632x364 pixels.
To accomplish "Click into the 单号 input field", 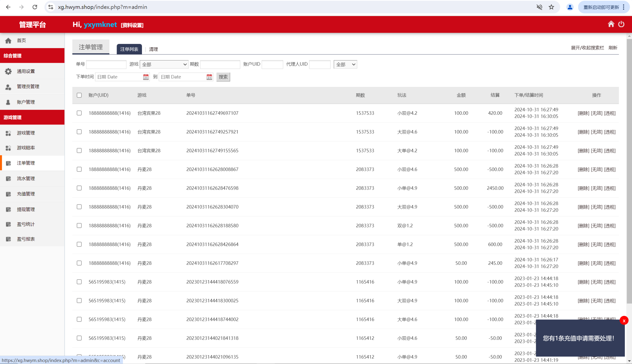I will [106, 64].
